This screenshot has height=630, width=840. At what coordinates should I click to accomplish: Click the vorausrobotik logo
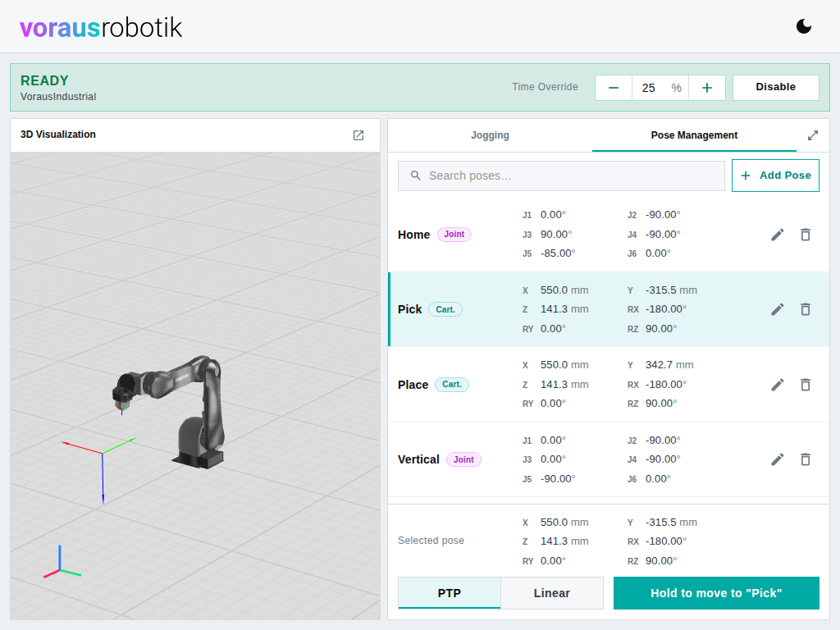coord(101,27)
